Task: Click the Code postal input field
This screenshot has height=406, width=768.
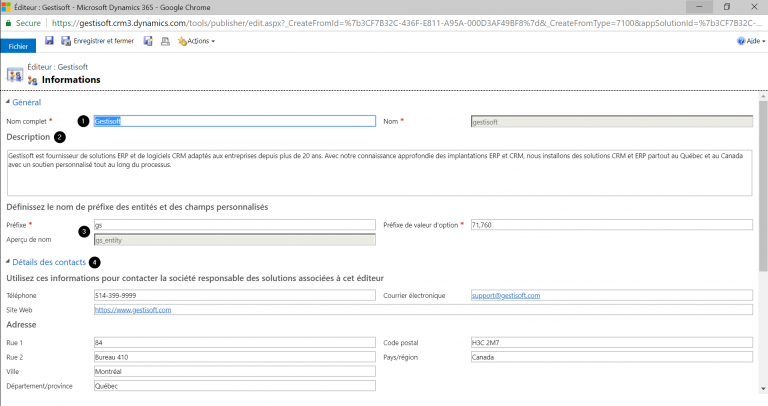Action: 612,342
